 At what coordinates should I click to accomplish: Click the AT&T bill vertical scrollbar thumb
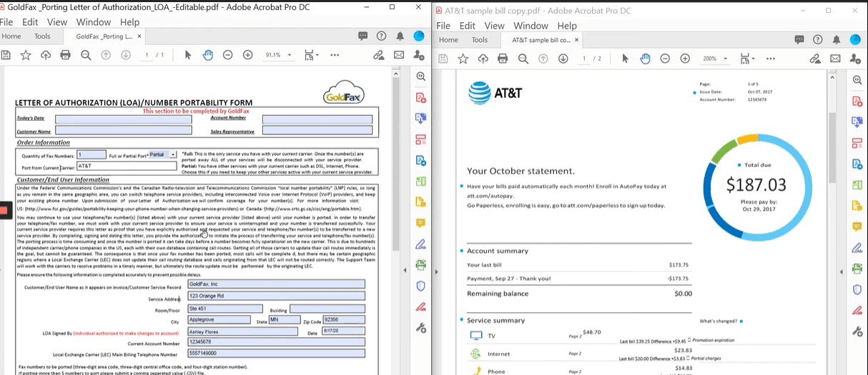[832, 143]
